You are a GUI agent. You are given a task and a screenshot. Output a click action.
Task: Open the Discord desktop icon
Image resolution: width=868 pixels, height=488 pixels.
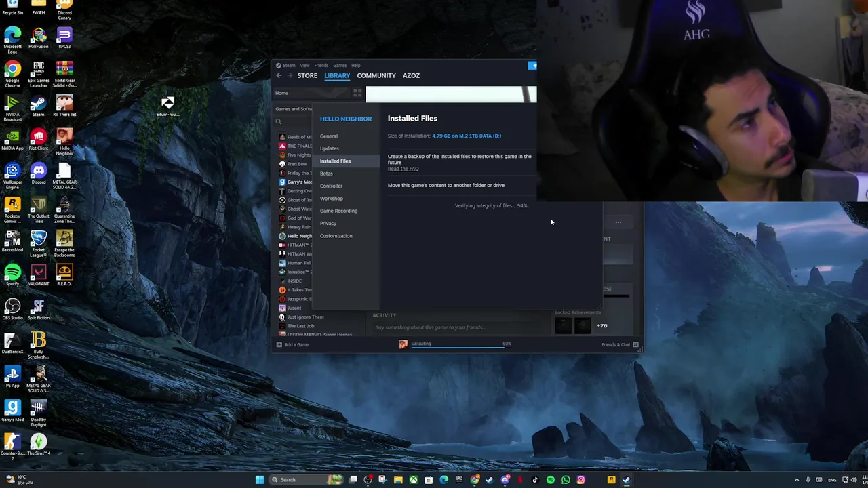pos(39,174)
